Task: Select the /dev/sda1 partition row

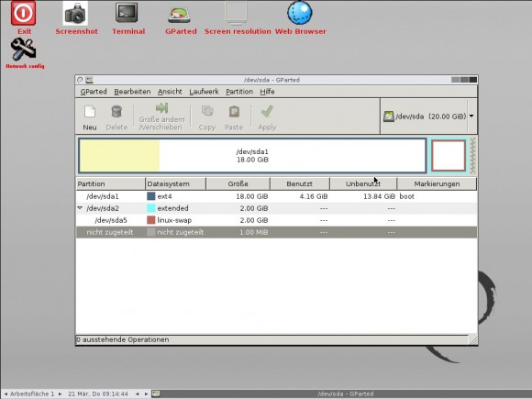Action: click(276, 196)
